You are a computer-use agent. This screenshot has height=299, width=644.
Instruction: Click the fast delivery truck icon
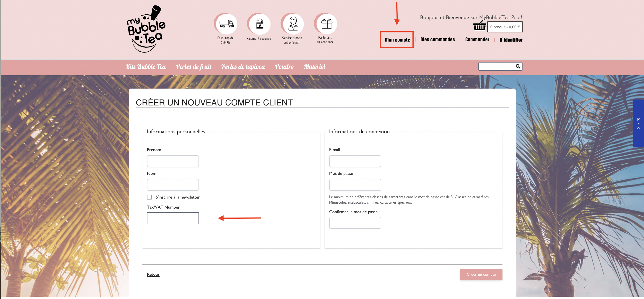click(x=226, y=24)
